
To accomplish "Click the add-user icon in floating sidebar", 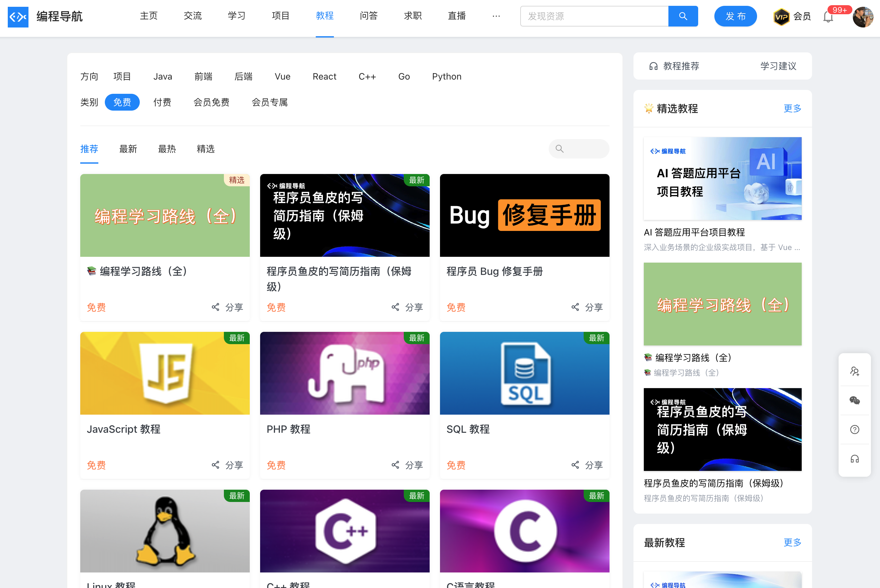I will click(x=854, y=371).
